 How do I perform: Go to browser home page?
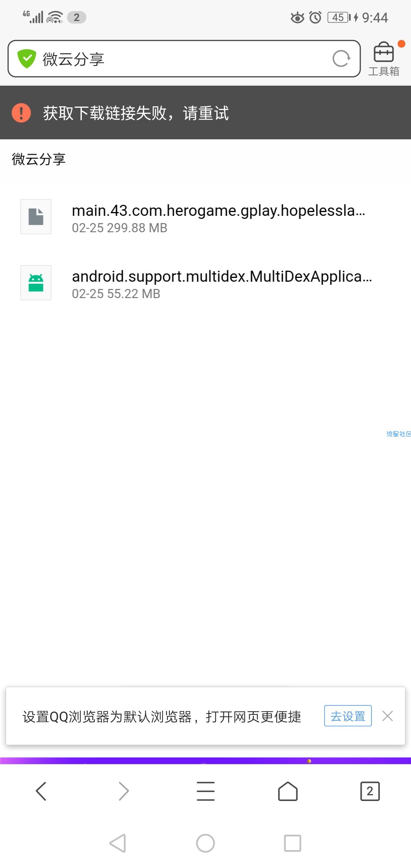click(x=288, y=791)
